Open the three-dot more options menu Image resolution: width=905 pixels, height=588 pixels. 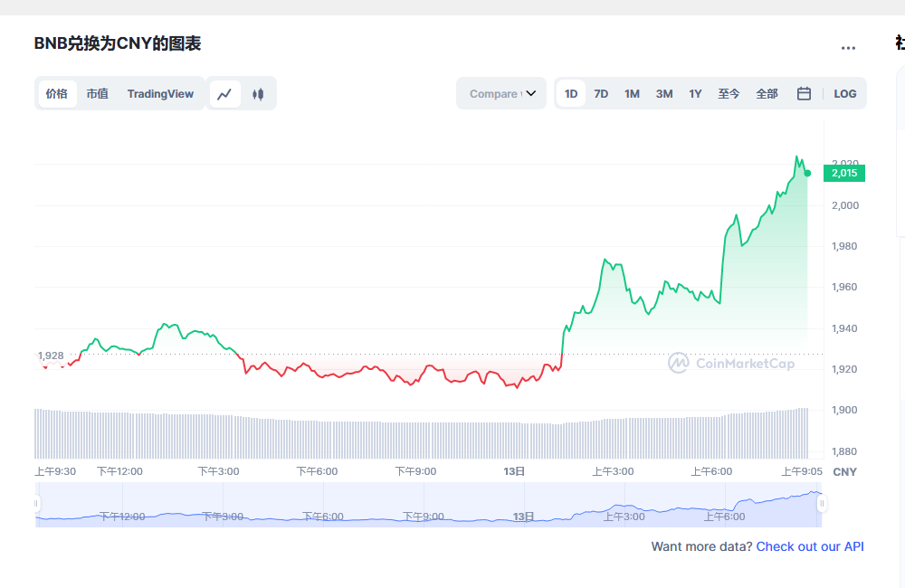[x=848, y=48]
